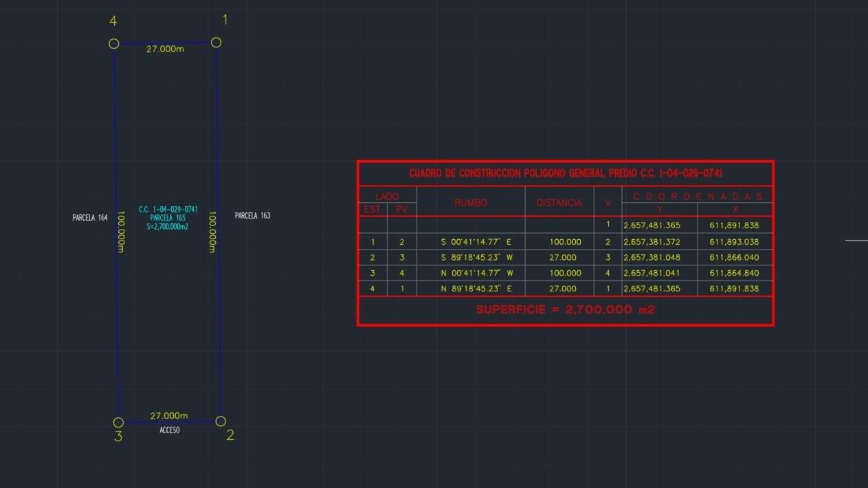Select the circle marker at vertex 4

[x=114, y=44]
